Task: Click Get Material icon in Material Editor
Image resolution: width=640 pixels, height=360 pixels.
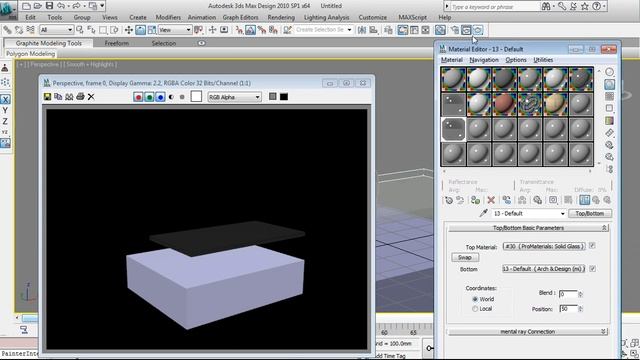Action: (x=449, y=200)
